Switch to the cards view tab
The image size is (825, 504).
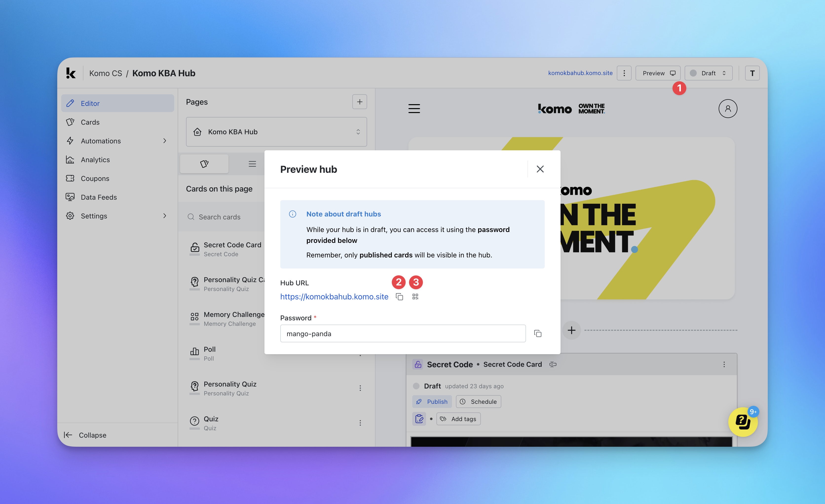pos(204,164)
